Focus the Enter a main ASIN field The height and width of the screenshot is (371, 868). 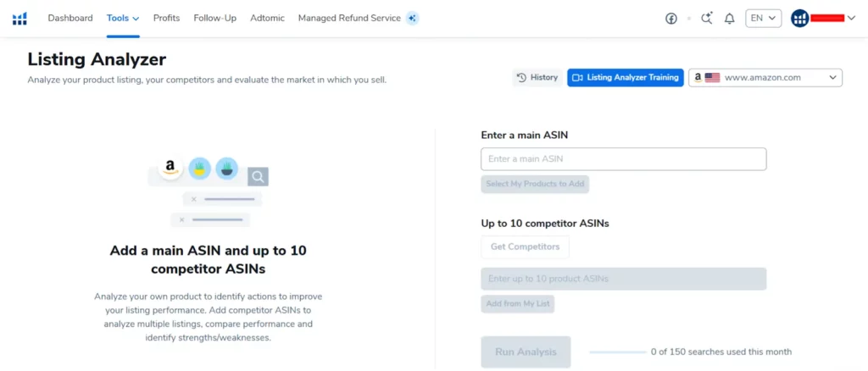623,159
